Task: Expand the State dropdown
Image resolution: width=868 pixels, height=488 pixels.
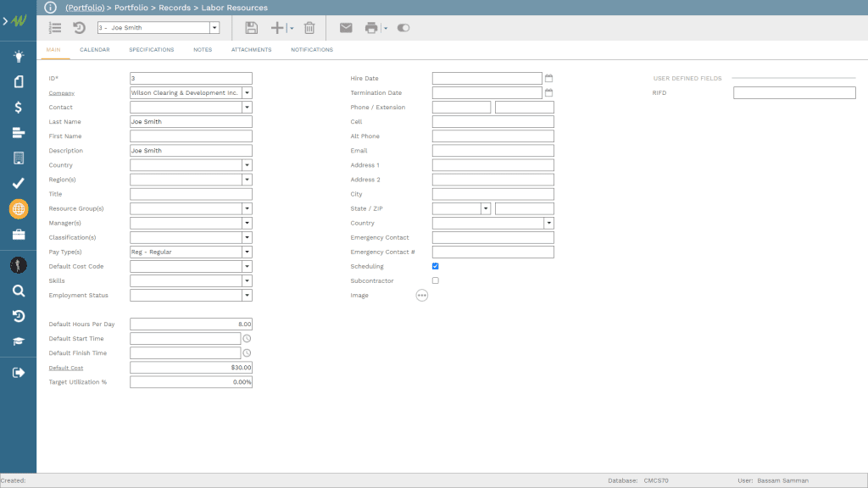Action: pyautogui.click(x=486, y=208)
